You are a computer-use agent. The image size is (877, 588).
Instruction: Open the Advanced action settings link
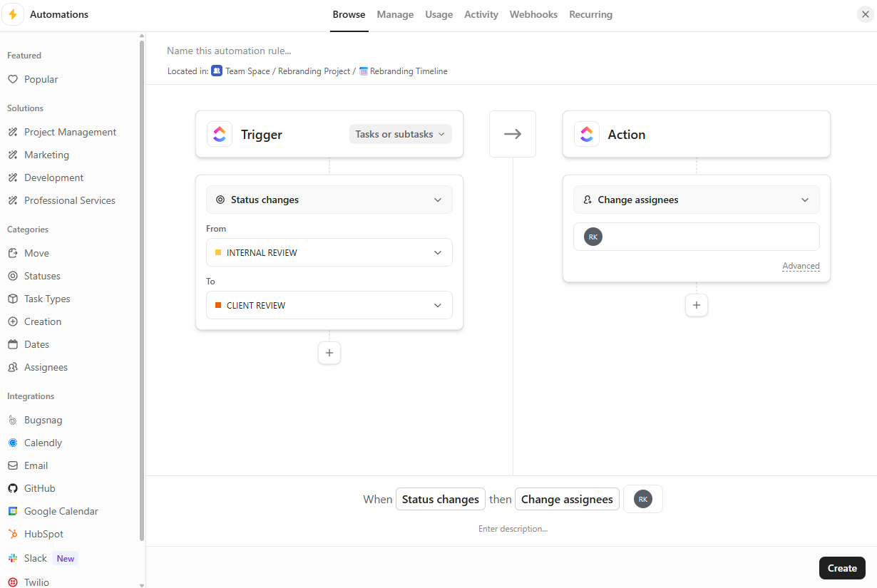[x=801, y=265]
